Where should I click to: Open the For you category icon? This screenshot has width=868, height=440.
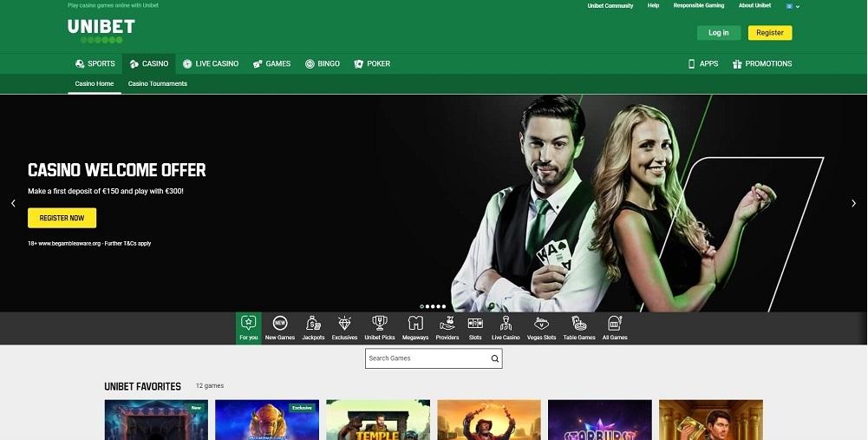click(x=249, y=328)
